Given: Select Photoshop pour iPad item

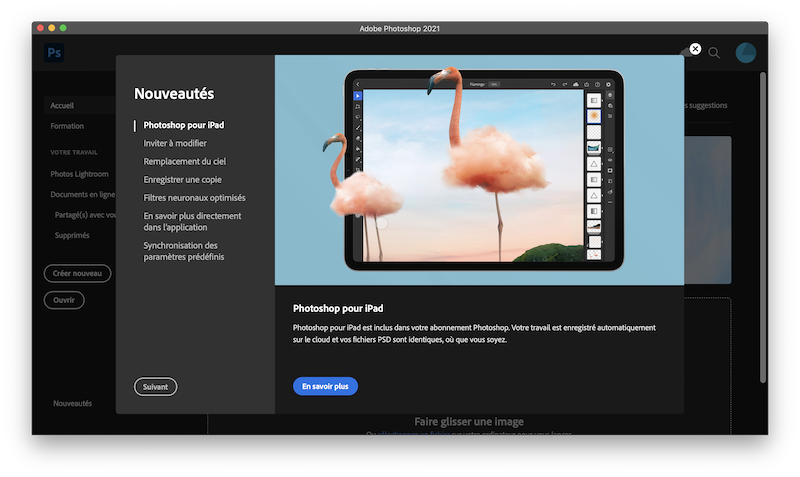Looking at the screenshot, I should pyautogui.click(x=184, y=125).
